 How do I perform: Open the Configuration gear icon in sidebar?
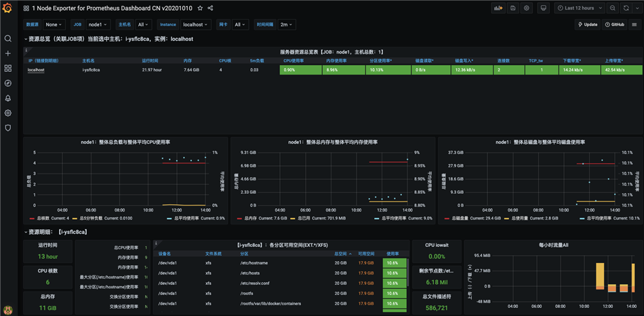pos(8,113)
